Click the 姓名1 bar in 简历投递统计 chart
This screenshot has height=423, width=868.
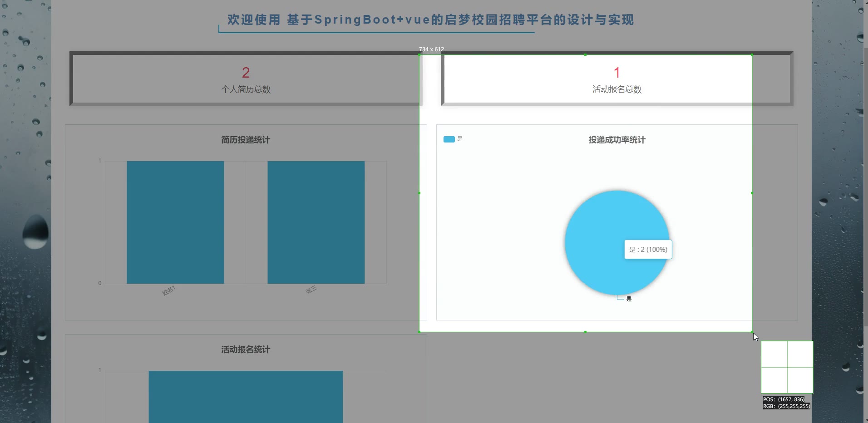tap(175, 222)
